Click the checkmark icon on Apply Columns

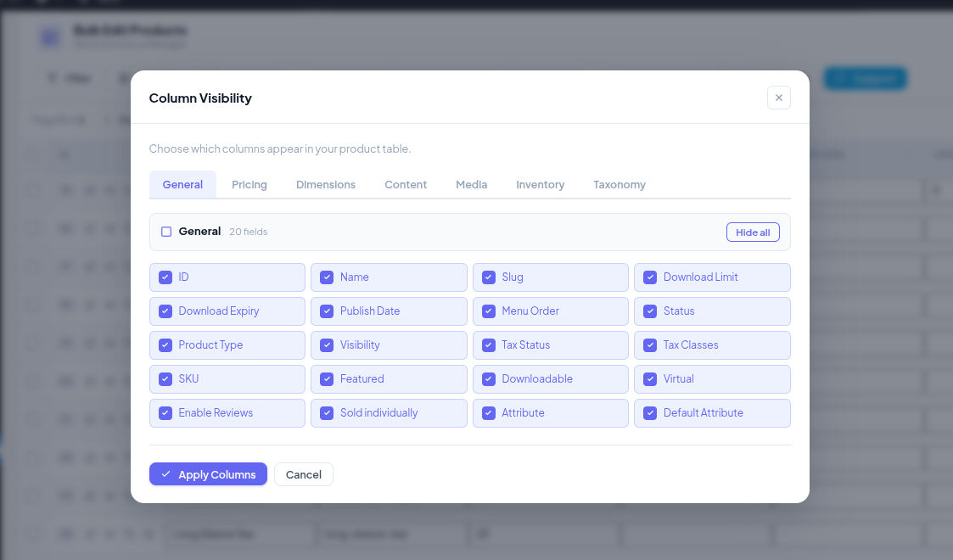tap(166, 474)
